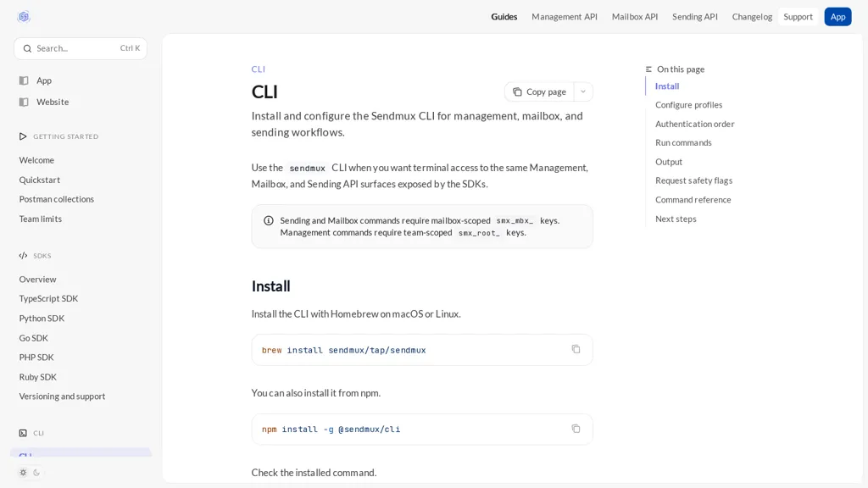This screenshot has width=868, height=488.
Task: Open the Quickstart page
Action: click(39, 180)
